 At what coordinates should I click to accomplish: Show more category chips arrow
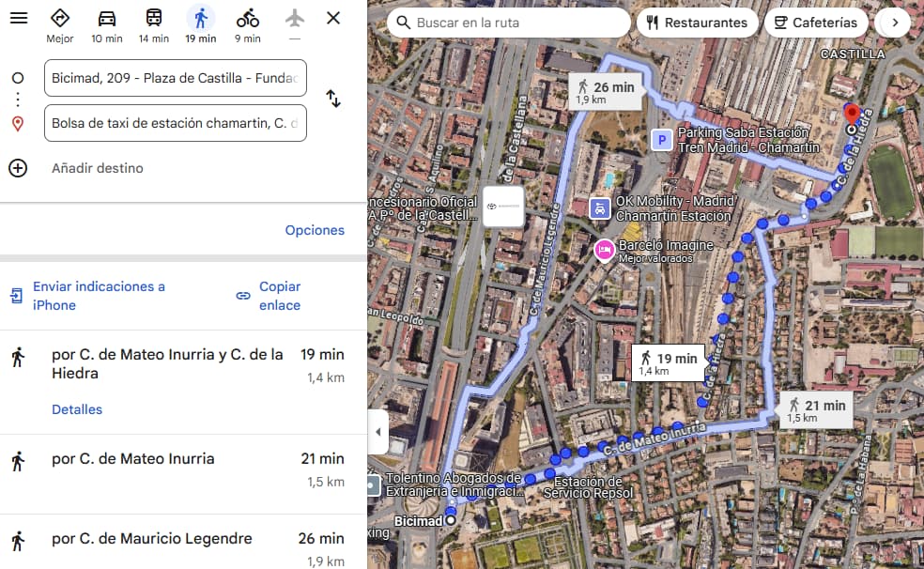pyautogui.click(x=895, y=23)
